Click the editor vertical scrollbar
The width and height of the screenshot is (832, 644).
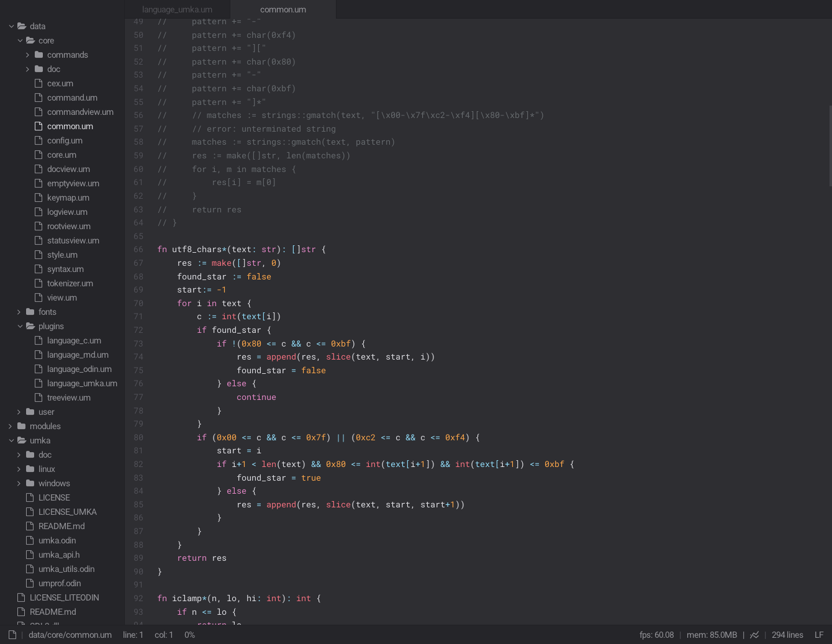coord(830,146)
